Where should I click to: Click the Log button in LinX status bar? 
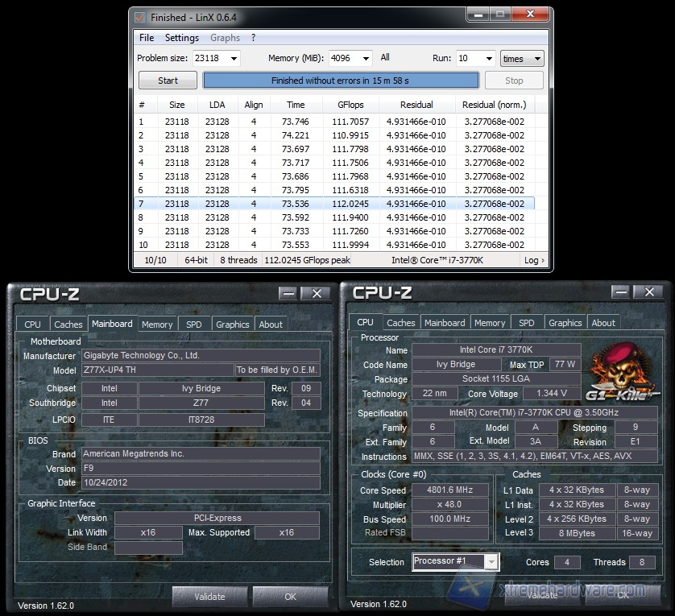tap(533, 260)
